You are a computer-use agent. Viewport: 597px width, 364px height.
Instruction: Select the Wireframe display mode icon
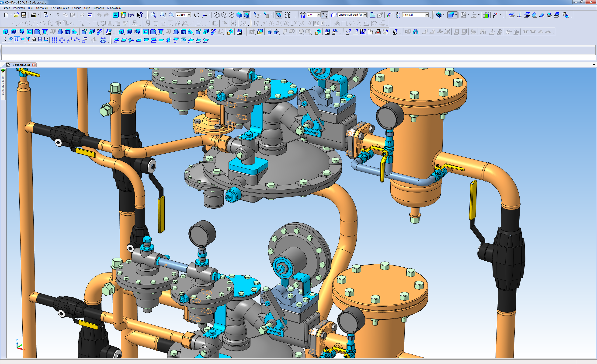217,15
